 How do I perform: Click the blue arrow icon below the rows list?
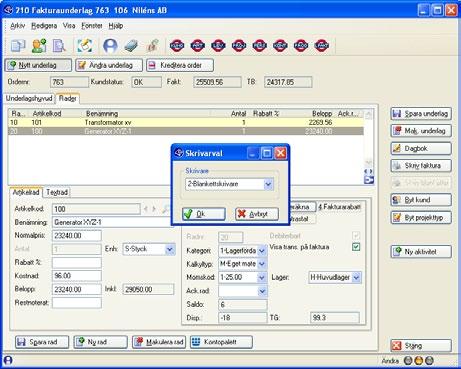[x=369, y=180]
